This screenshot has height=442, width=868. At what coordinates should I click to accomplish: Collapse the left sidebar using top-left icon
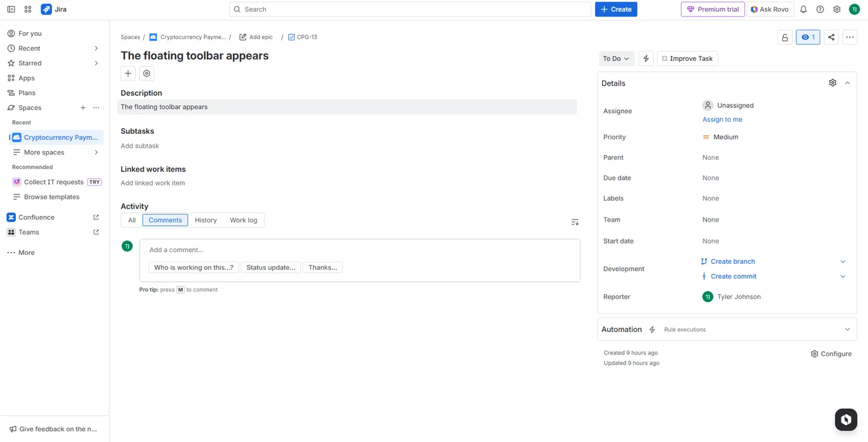pos(11,9)
